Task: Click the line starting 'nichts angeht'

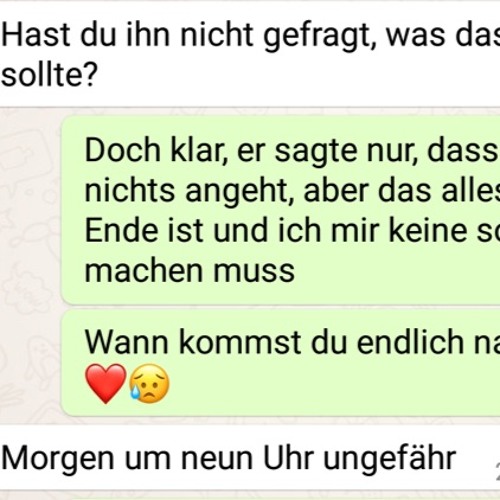Action: [x=292, y=191]
